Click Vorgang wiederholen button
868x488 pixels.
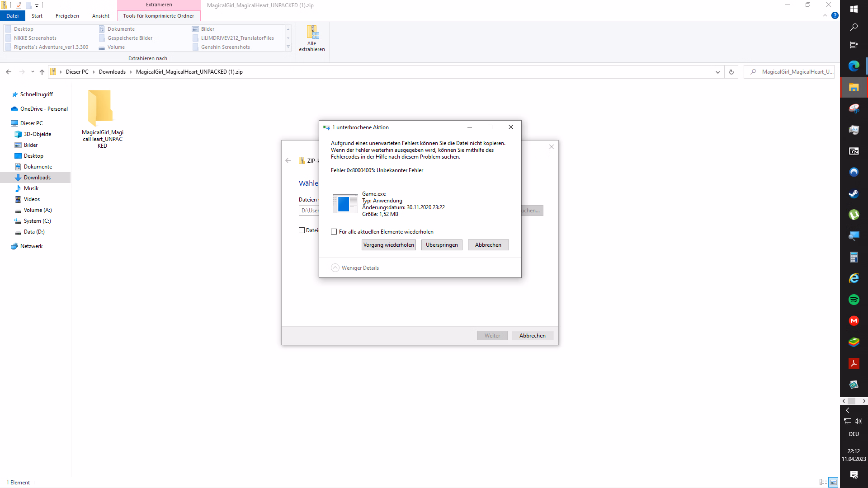click(x=388, y=245)
